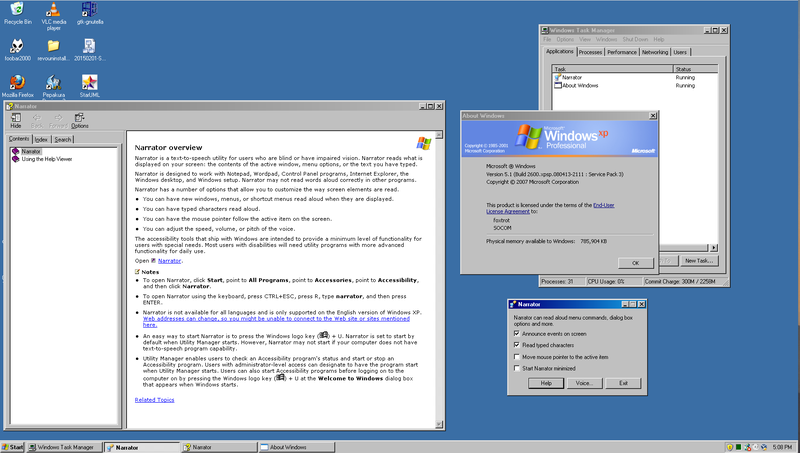
Task: Switch to Processes tab in Task Manager
Action: (590, 52)
